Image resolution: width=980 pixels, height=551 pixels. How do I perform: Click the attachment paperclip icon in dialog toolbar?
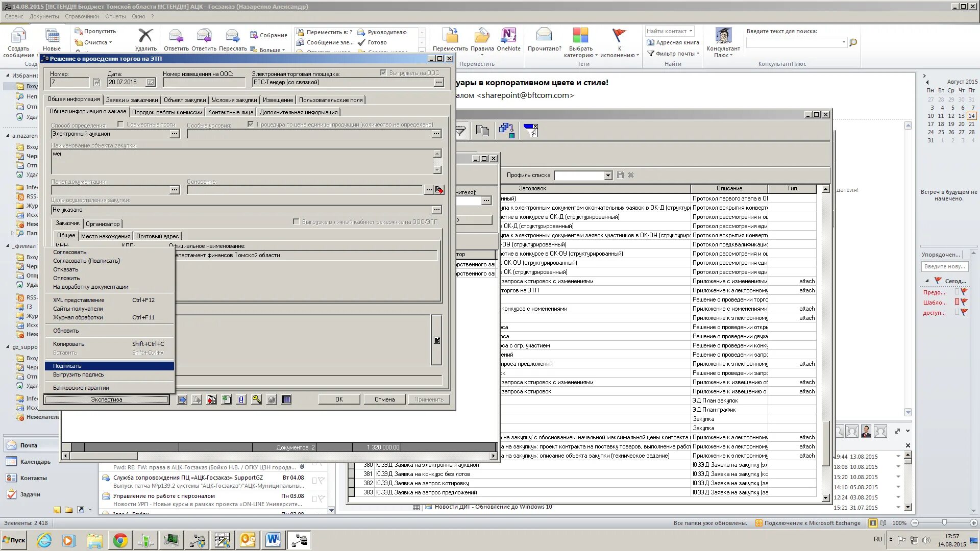[241, 399]
